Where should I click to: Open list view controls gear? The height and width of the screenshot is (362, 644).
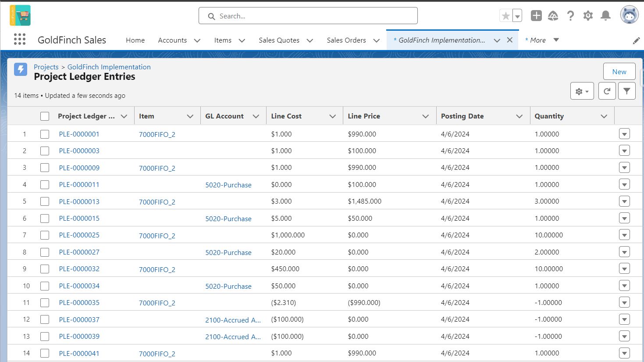[x=582, y=91]
